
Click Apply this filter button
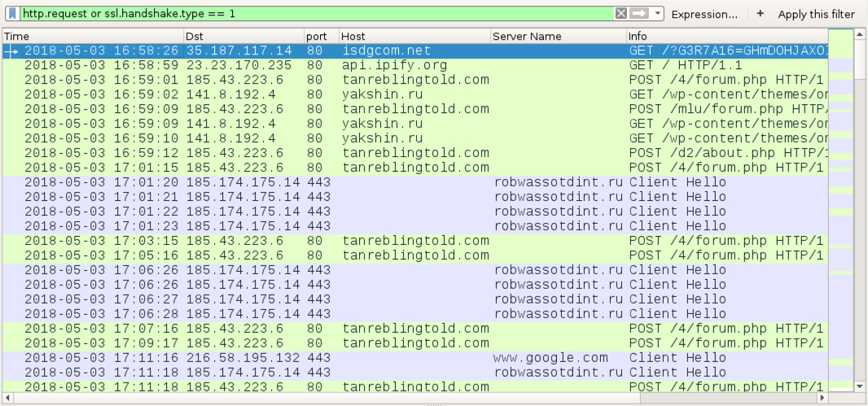pyautogui.click(x=816, y=15)
